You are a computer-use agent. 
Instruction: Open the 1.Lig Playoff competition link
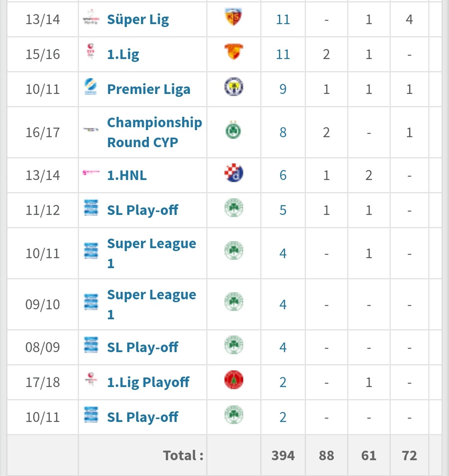coord(148,382)
